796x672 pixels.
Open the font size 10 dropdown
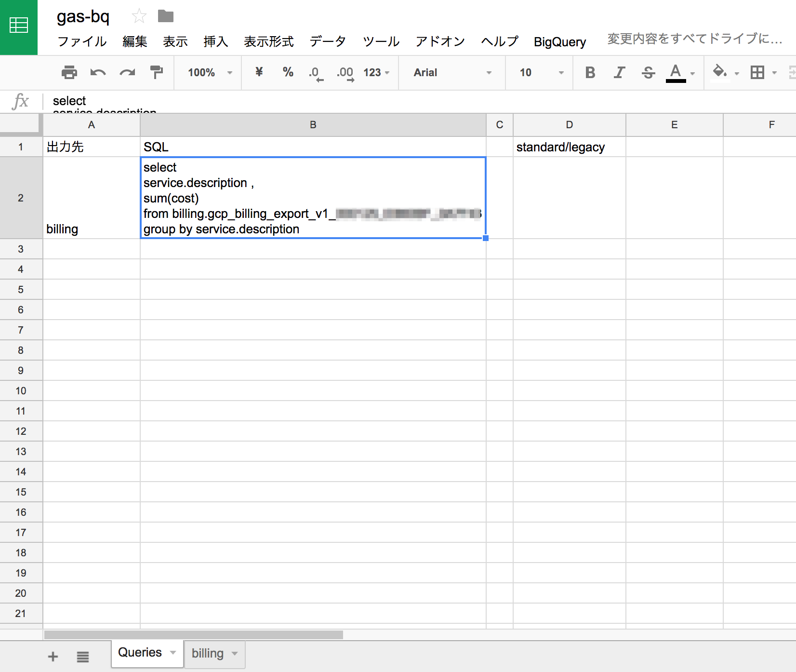542,72
